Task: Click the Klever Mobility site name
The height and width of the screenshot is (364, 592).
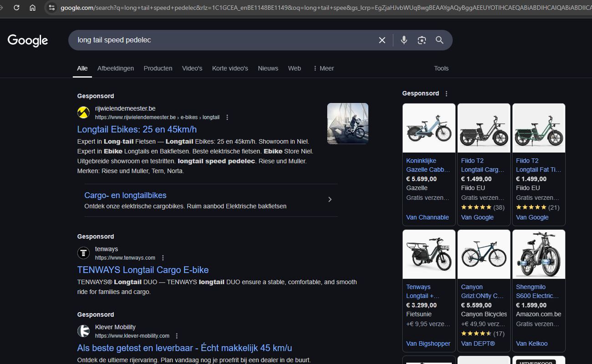Action: click(x=115, y=327)
